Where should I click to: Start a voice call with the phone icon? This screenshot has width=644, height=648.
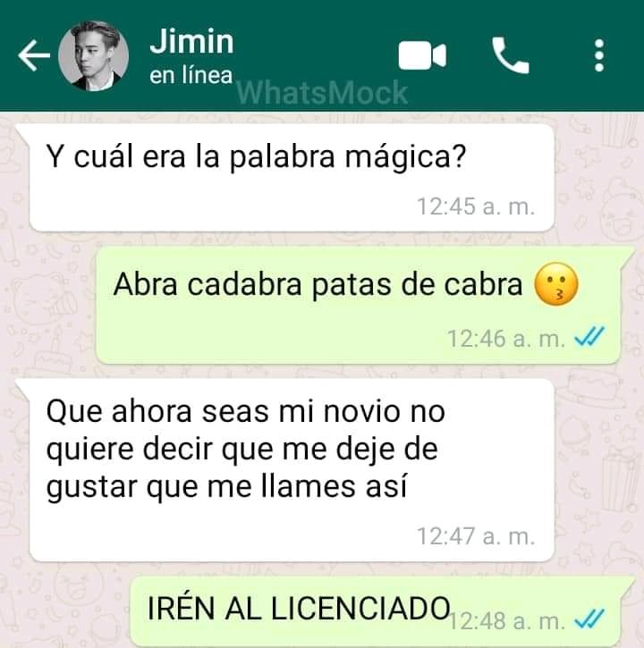click(511, 55)
